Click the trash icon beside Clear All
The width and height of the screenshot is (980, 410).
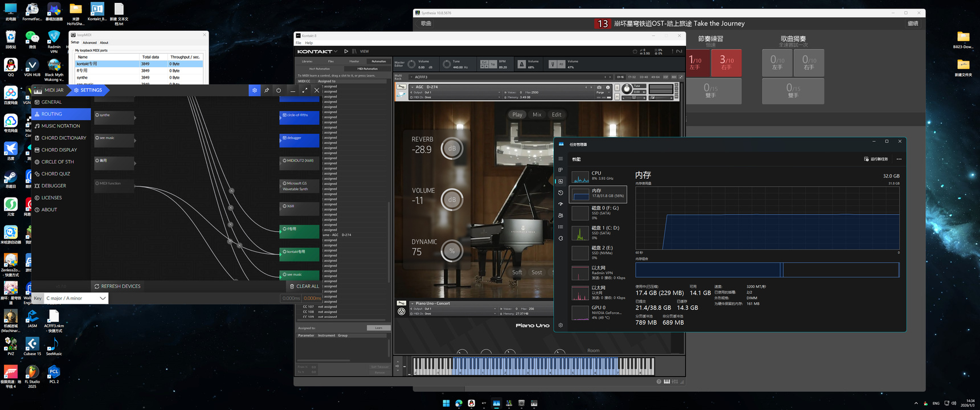coord(292,286)
